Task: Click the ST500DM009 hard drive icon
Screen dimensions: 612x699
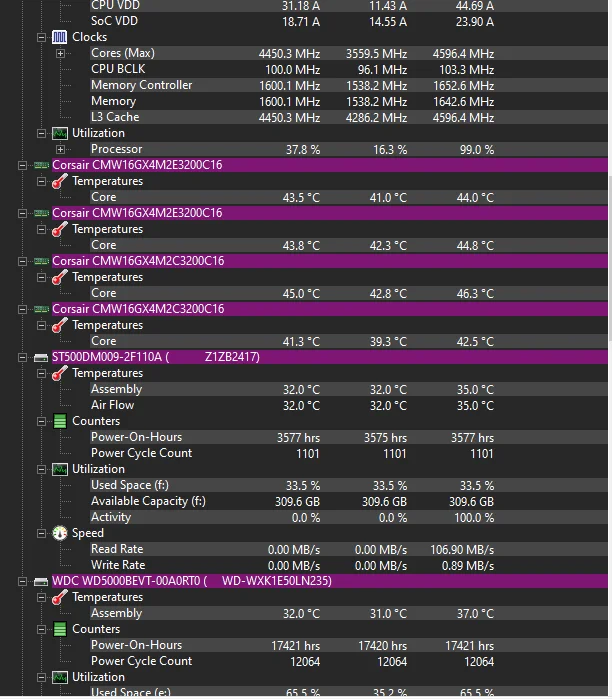Action: tap(41, 358)
